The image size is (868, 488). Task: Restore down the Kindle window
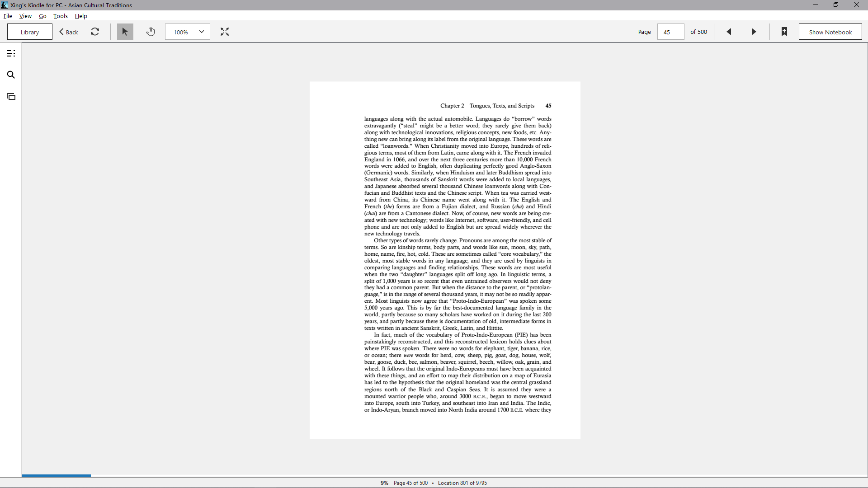[x=836, y=5]
